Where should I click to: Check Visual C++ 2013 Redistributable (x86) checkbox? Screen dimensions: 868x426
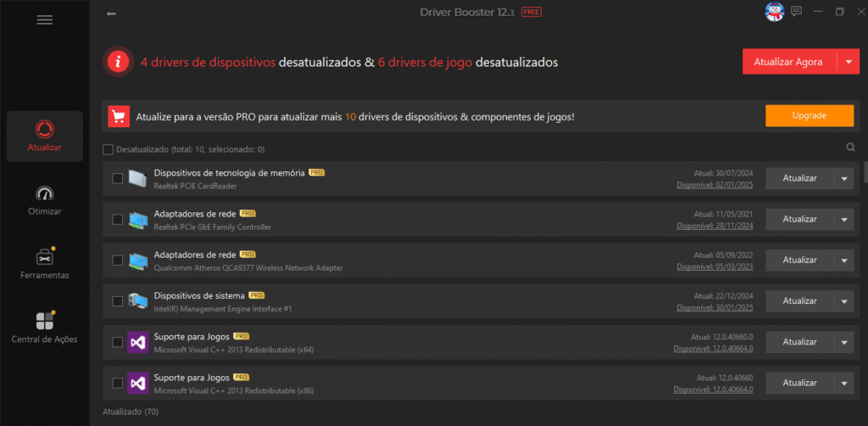point(117,383)
